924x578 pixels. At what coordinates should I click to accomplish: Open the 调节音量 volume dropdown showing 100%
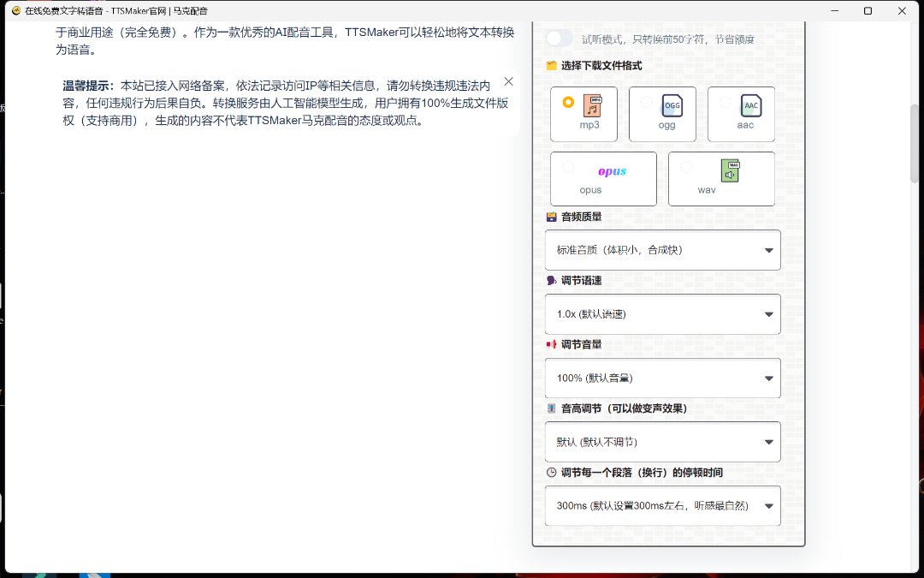tap(662, 378)
